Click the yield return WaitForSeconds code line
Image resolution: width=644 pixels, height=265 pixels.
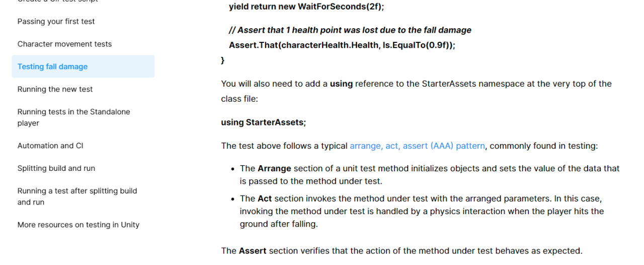(x=306, y=7)
